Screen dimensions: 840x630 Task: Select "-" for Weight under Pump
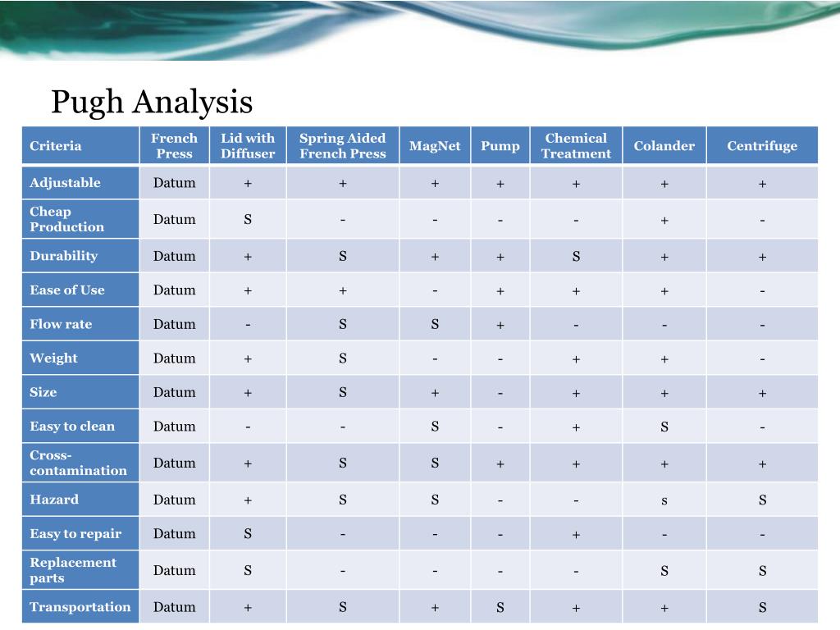pyautogui.click(x=500, y=359)
